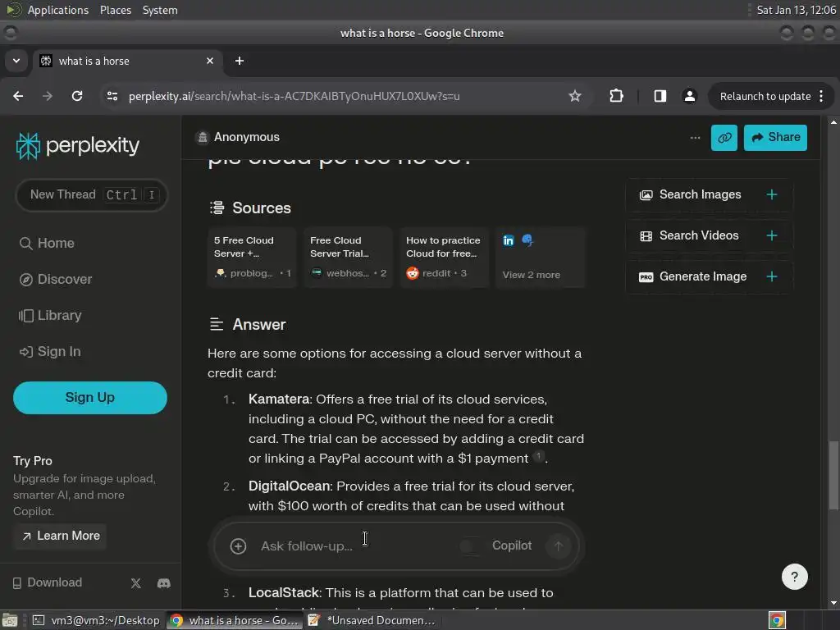Click the Anonymous user label
This screenshot has height=630, width=840.
[x=246, y=137]
